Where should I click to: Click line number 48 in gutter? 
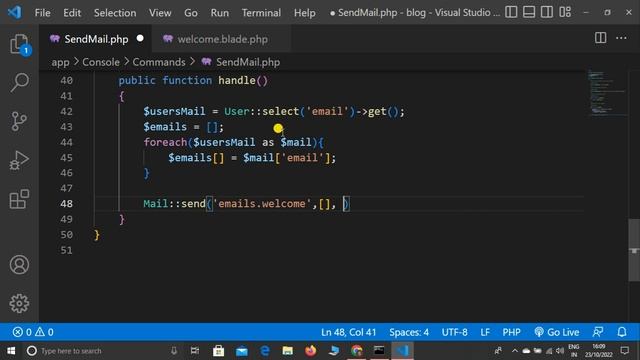click(x=67, y=204)
